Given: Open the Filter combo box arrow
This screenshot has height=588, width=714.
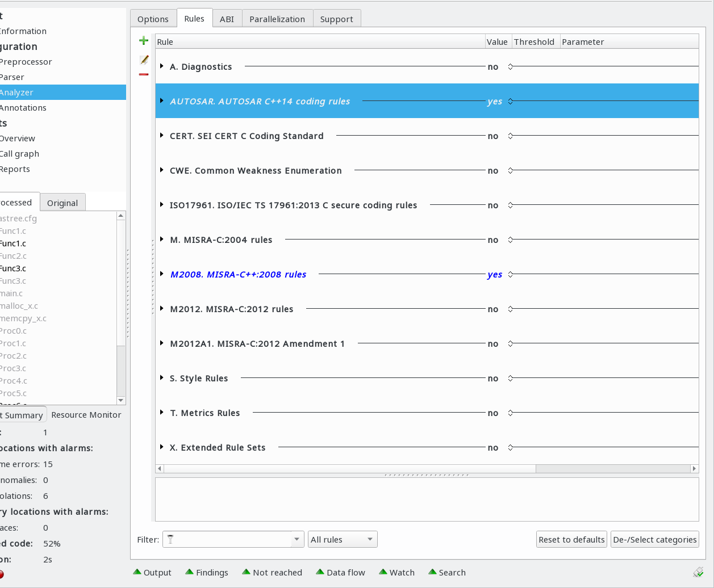Looking at the screenshot, I should pyautogui.click(x=298, y=539).
